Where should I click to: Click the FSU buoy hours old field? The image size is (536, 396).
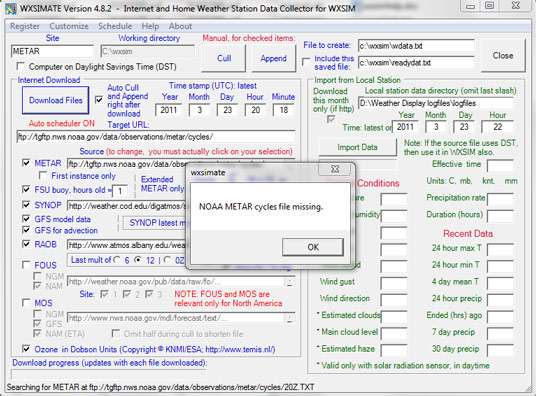(120, 191)
